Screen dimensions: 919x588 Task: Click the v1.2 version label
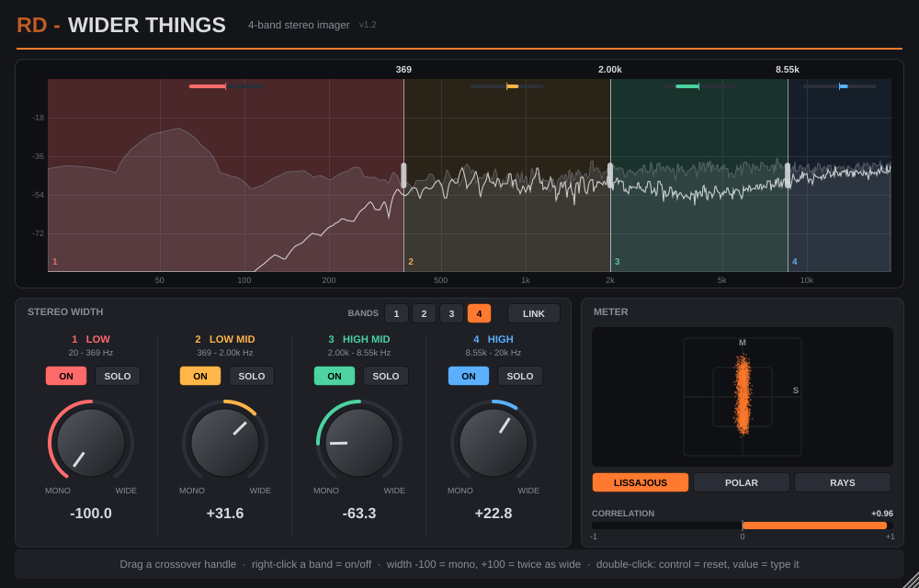pyautogui.click(x=369, y=25)
